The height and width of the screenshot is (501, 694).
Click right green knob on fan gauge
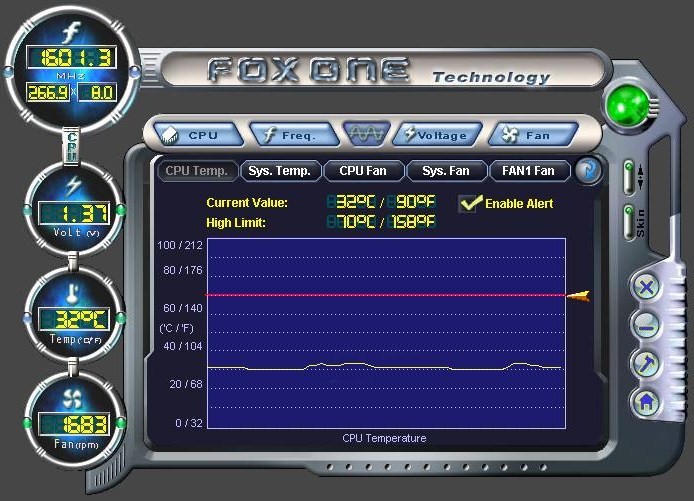click(x=121, y=423)
